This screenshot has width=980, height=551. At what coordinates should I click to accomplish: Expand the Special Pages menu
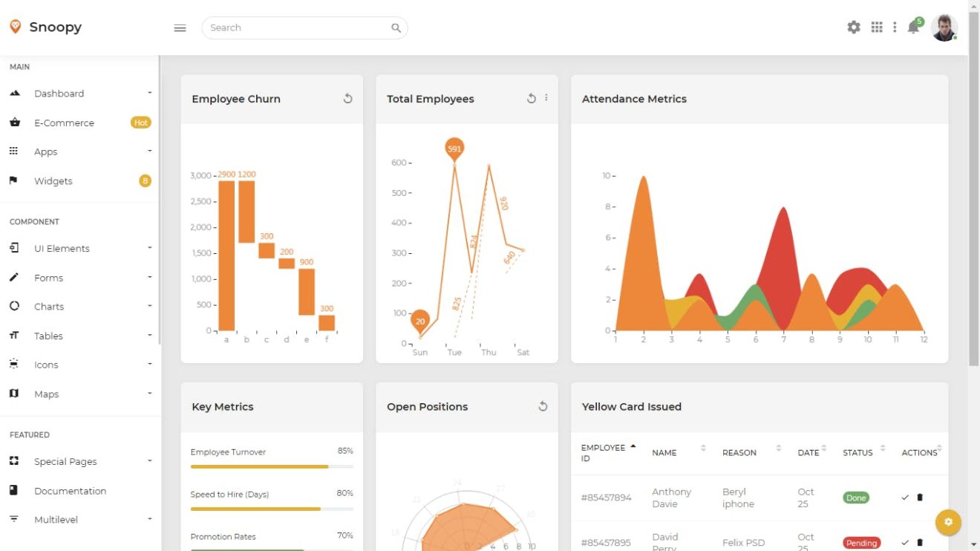pyautogui.click(x=66, y=461)
